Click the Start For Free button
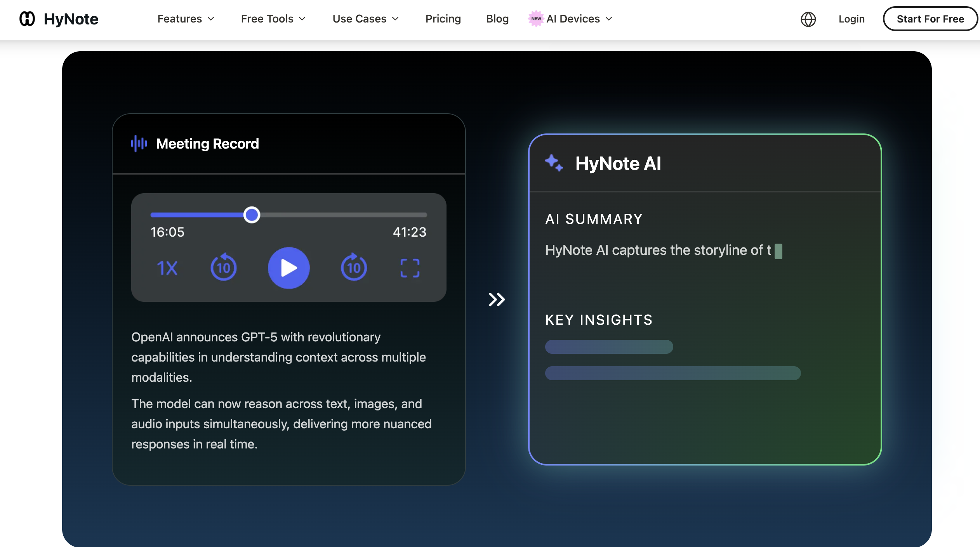The height and width of the screenshot is (547, 980). (930, 19)
